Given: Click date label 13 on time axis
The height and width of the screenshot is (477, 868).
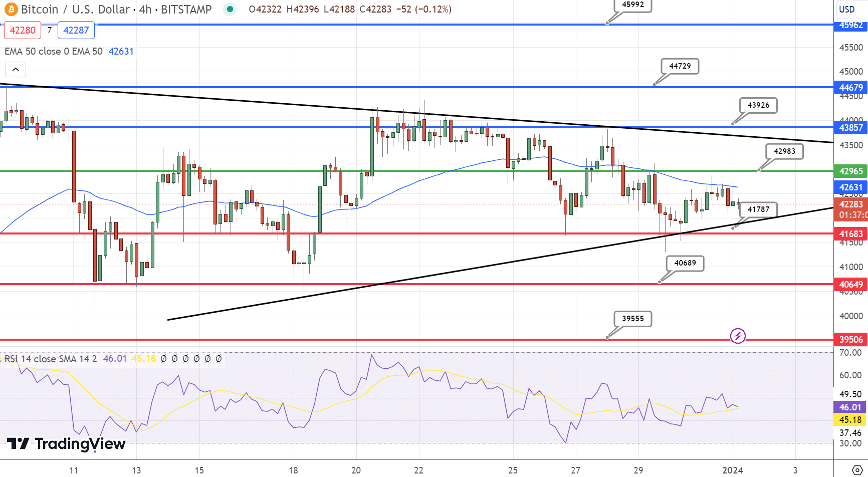Looking at the screenshot, I should coord(136,470).
